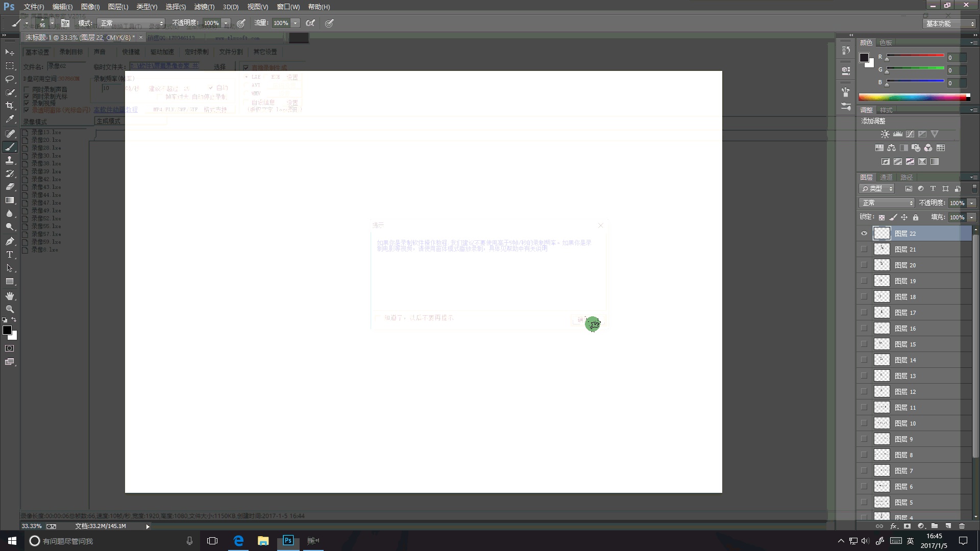Open the brush blending 模式 dropdown
The width and height of the screenshot is (980, 551).
point(132,23)
